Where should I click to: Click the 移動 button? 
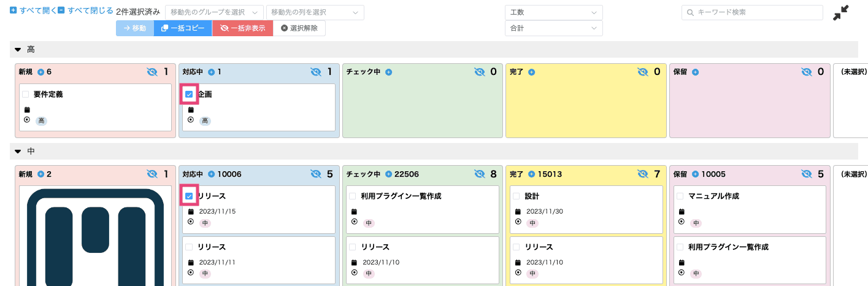point(134,28)
